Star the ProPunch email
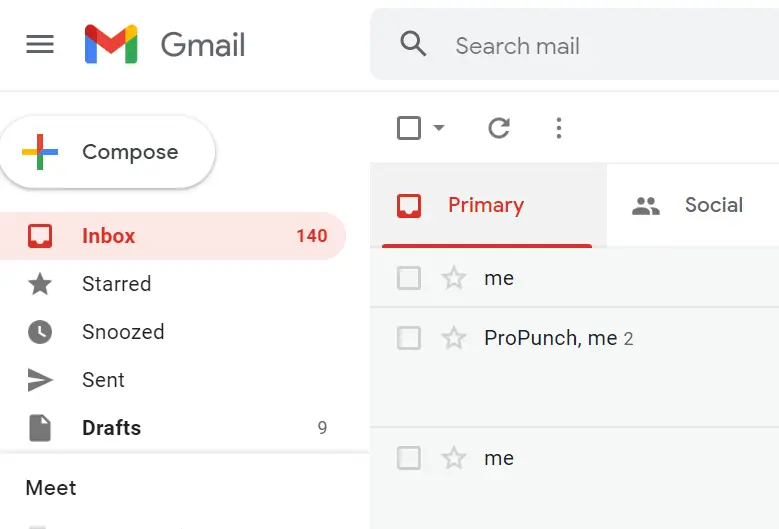This screenshot has height=529, width=779. coord(454,338)
